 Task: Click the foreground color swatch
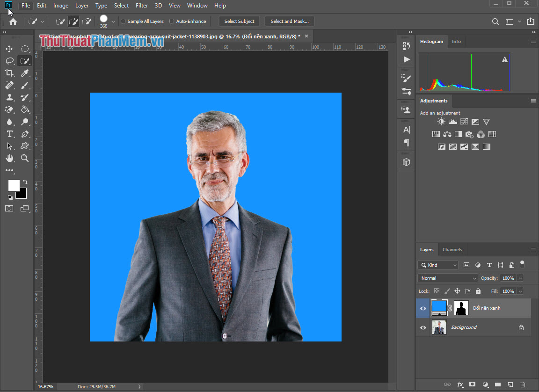14,185
